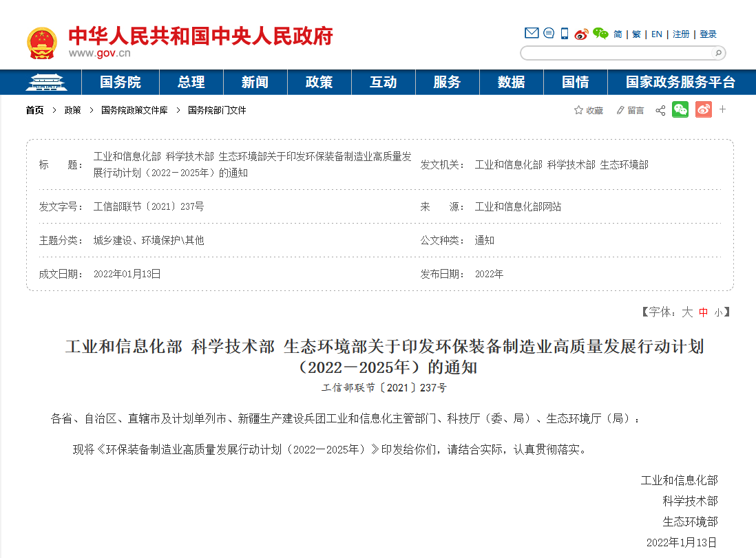Image resolution: width=756 pixels, height=558 pixels.
Task: Click signature line 科学技术部
Action: (x=690, y=501)
